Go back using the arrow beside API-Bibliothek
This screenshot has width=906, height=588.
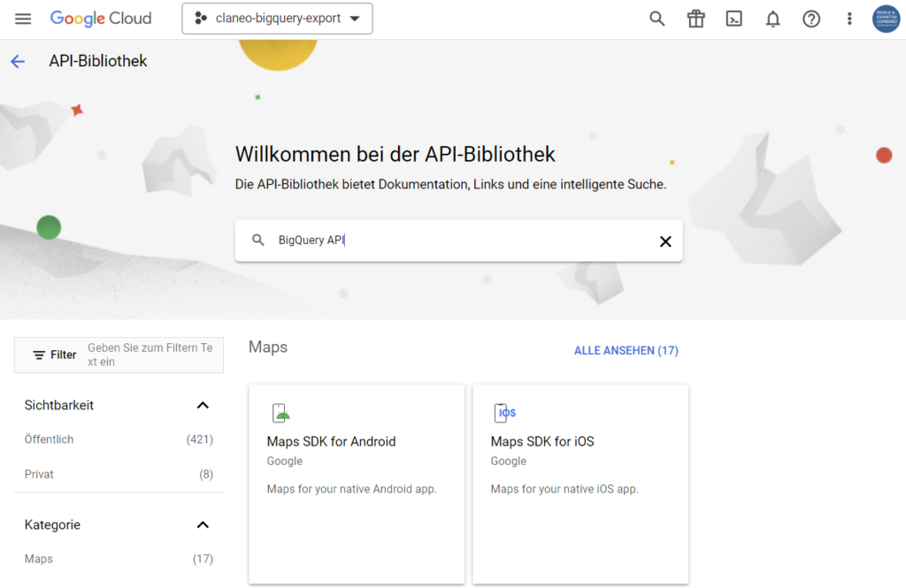18,61
